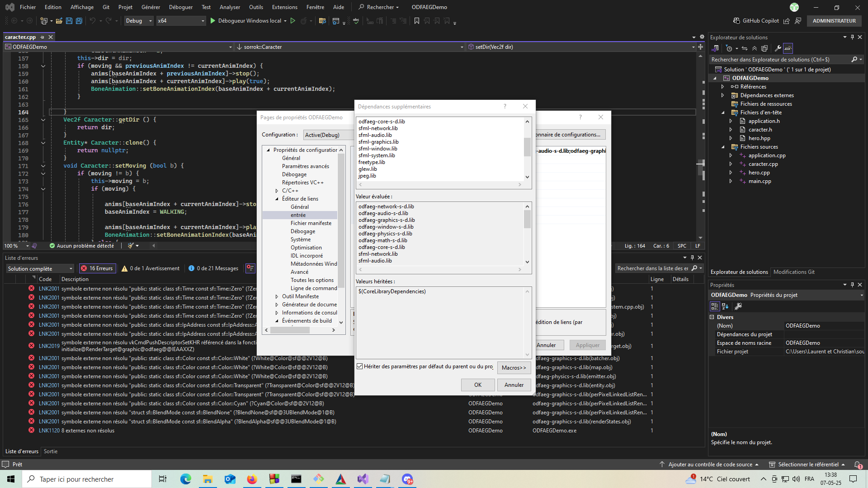Click the Undo arrow icon
The image size is (868, 488).
tap(93, 21)
